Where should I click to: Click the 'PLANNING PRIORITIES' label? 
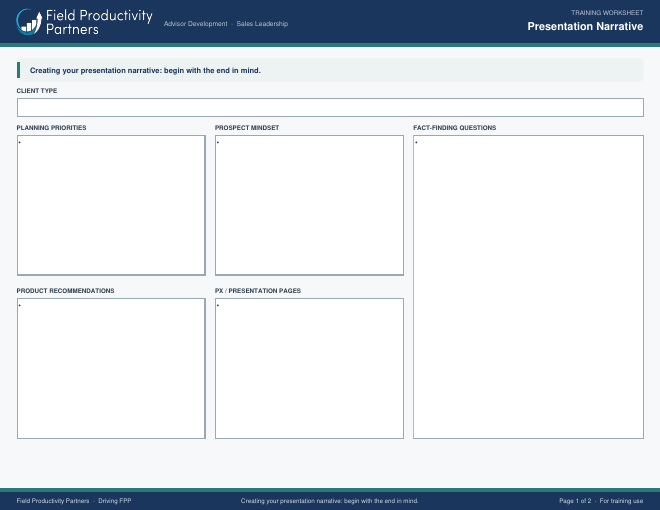click(x=51, y=128)
